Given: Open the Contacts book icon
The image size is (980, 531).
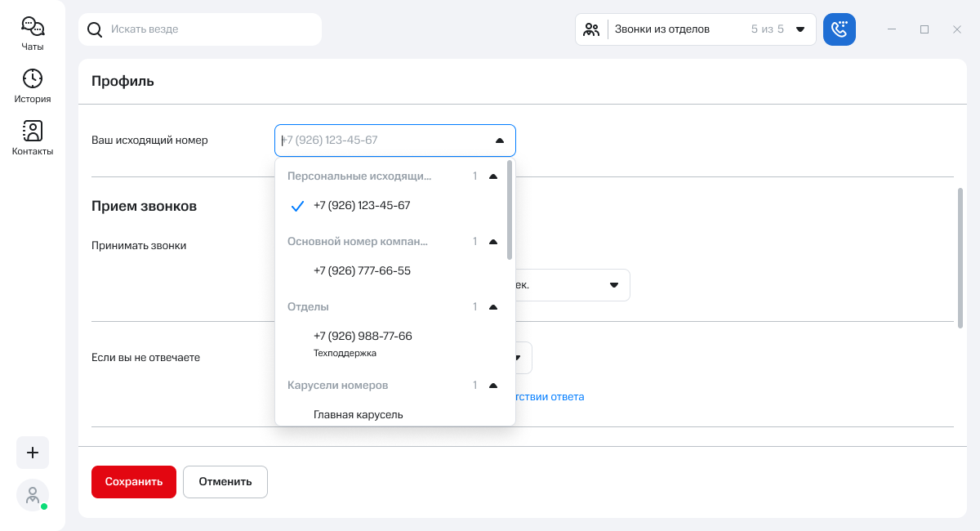Looking at the screenshot, I should [x=33, y=131].
